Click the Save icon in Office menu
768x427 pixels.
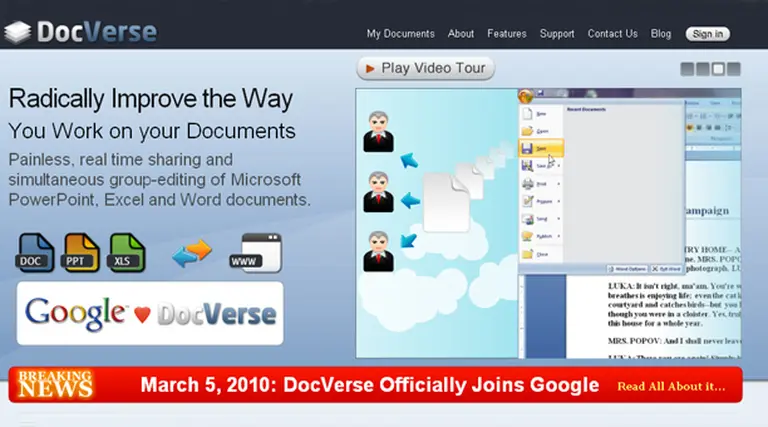(x=528, y=148)
